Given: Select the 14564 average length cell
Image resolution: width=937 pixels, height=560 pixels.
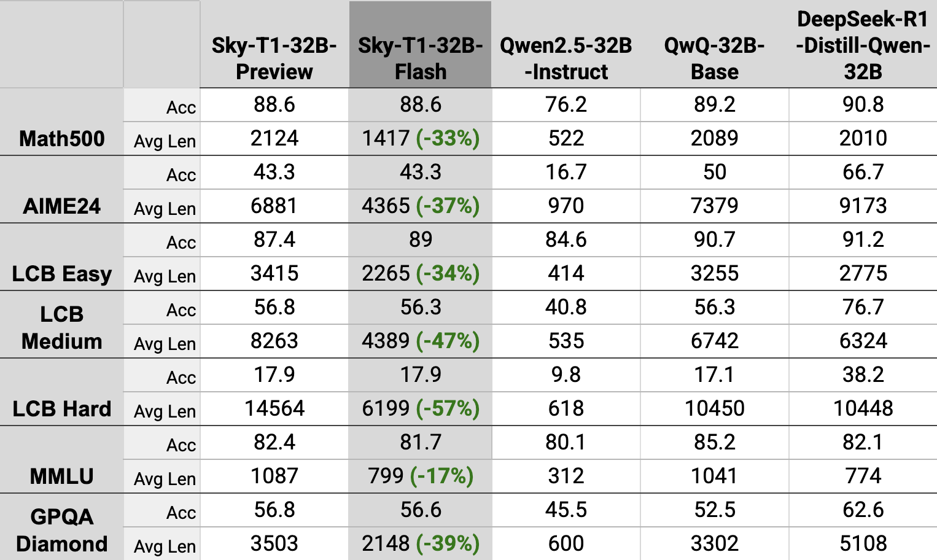Looking at the screenshot, I should pos(274,408).
